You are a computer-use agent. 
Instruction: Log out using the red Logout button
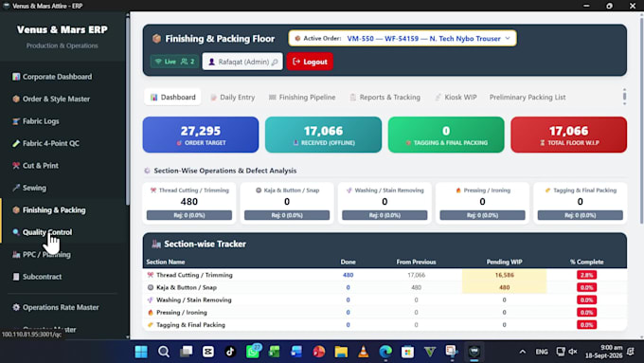click(x=310, y=62)
